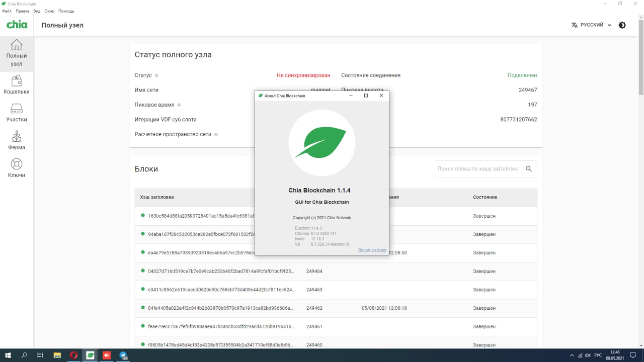This screenshot has height=362, width=644.
Task: Click block height 249464
Action: point(314,271)
